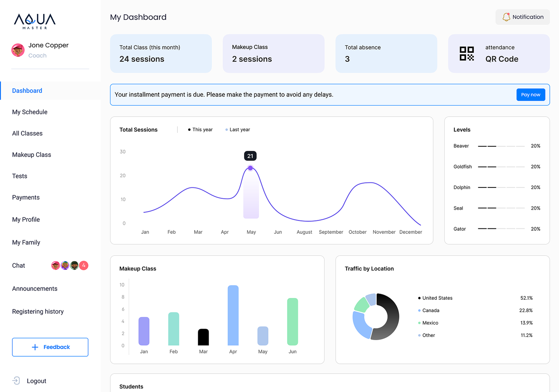Click the Feedback button
Image resolution: width=559 pixels, height=392 pixels.
[x=50, y=347]
